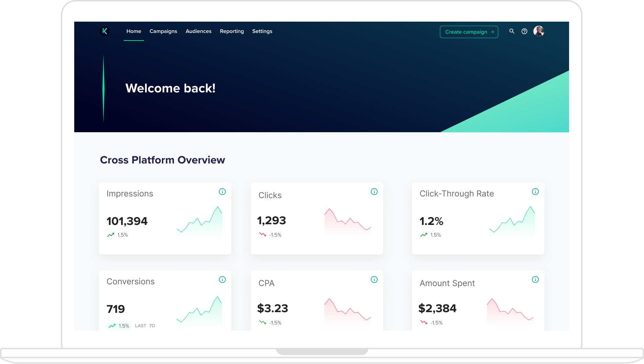This screenshot has width=644, height=364.
Task: Click the Conversions card info icon
Action: [222, 280]
